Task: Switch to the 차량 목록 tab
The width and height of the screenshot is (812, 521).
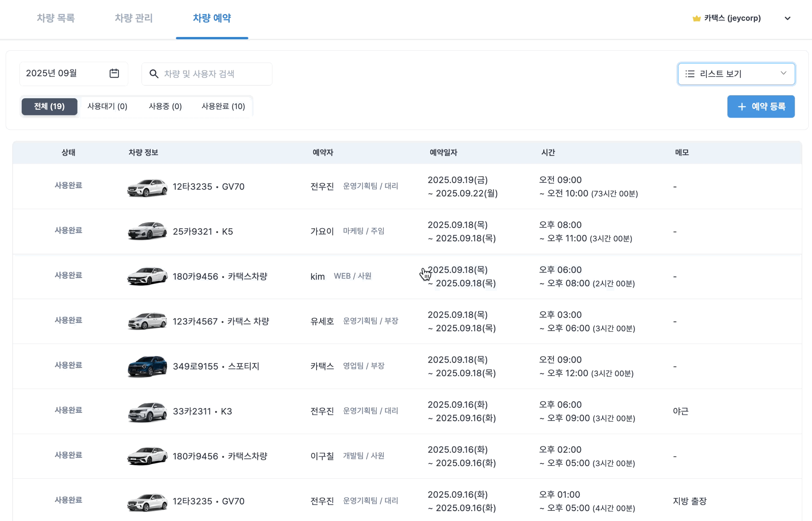Action: 56,18
